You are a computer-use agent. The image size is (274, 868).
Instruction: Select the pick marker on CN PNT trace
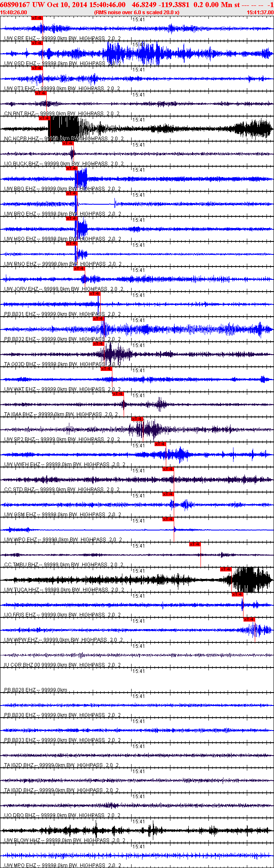pyautogui.click(x=41, y=93)
